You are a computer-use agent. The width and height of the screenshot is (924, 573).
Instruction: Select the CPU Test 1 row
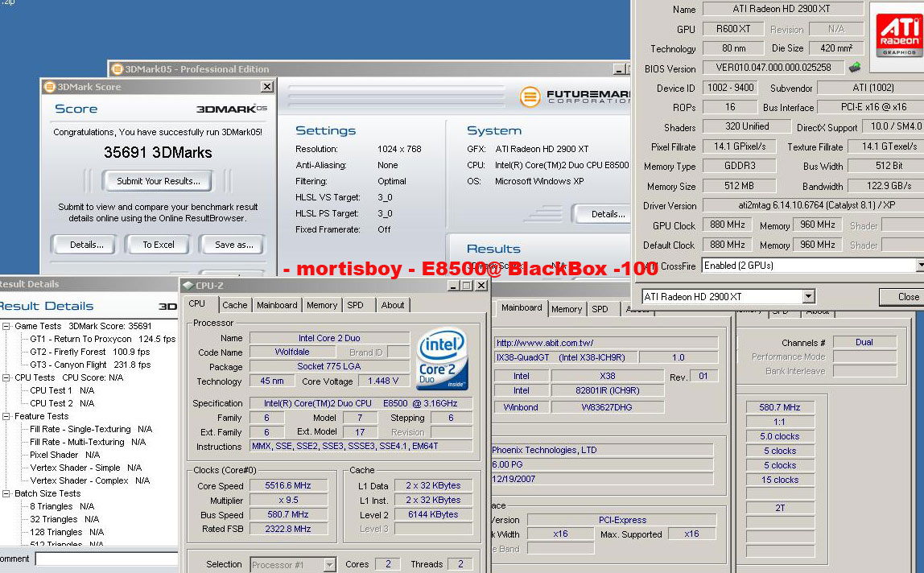62,390
